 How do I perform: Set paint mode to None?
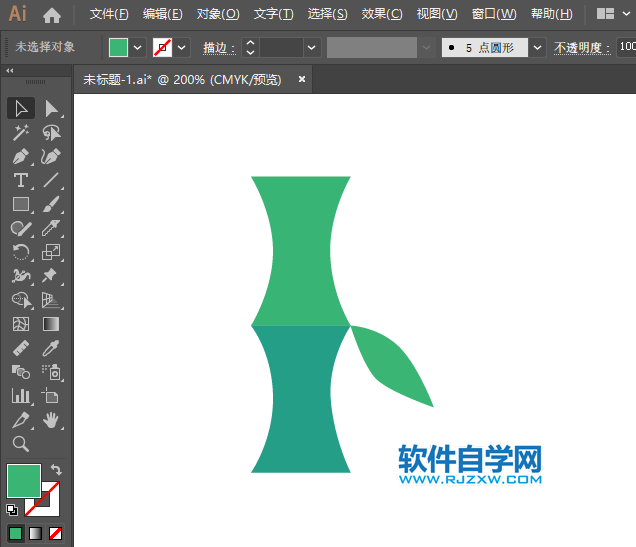coord(56,533)
